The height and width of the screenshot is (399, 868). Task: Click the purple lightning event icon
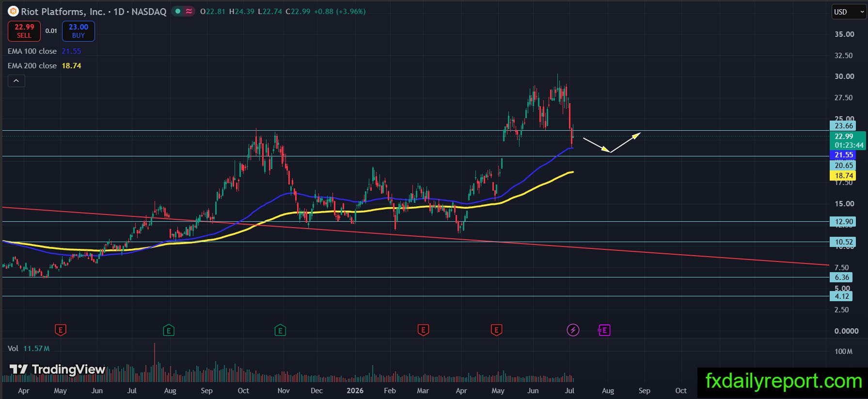[573, 330]
